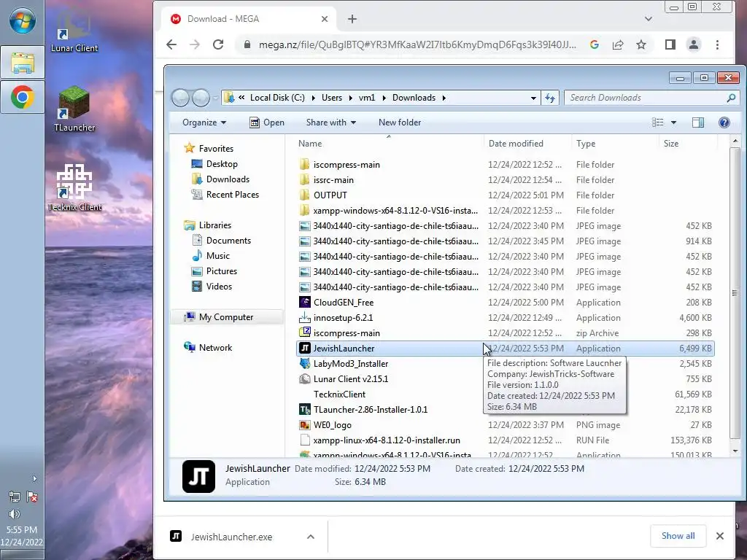This screenshot has width=747, height=560.
Task: Click the Explorer help icon
Action: pyautogui.click(x=724, y=122)
